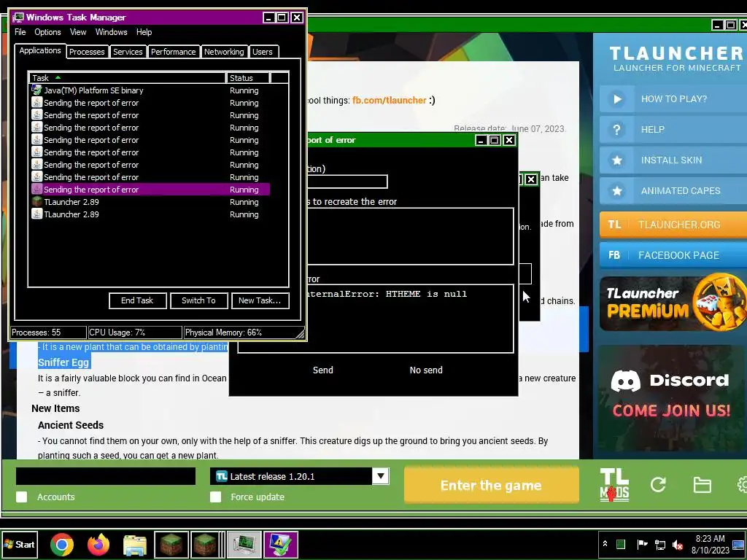Open the game folder icon
Screen dimensions: 747x560
pyautogui.click(x=702, y=485)
